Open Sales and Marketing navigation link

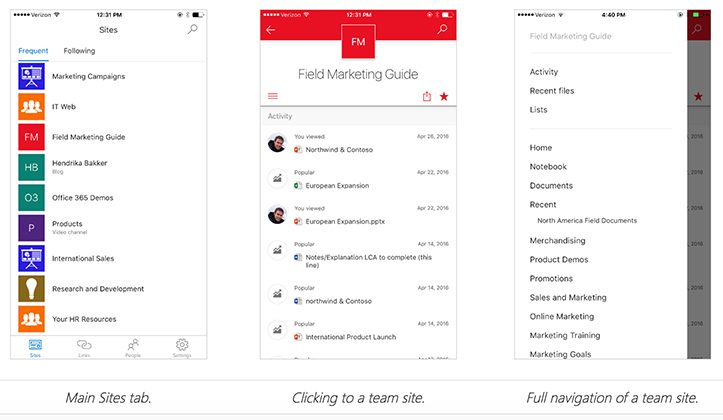pyautogui.click(x=568, y=297)
